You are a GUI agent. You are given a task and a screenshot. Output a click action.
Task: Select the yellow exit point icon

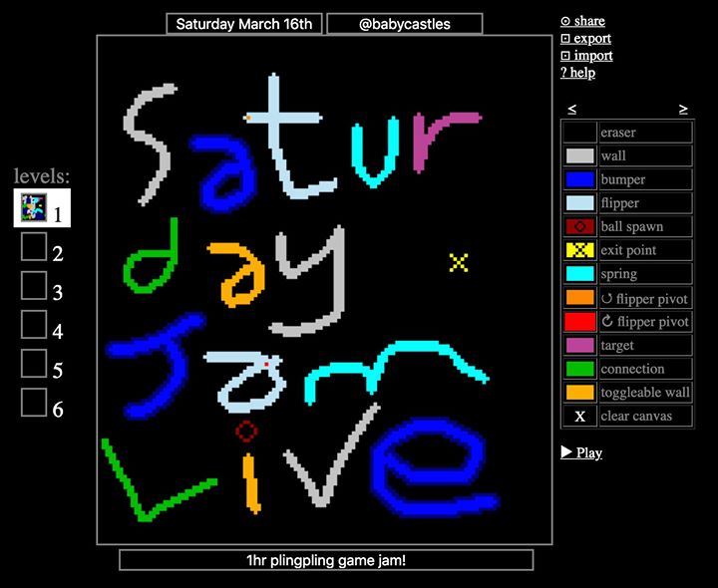click(x=579, y=250)
